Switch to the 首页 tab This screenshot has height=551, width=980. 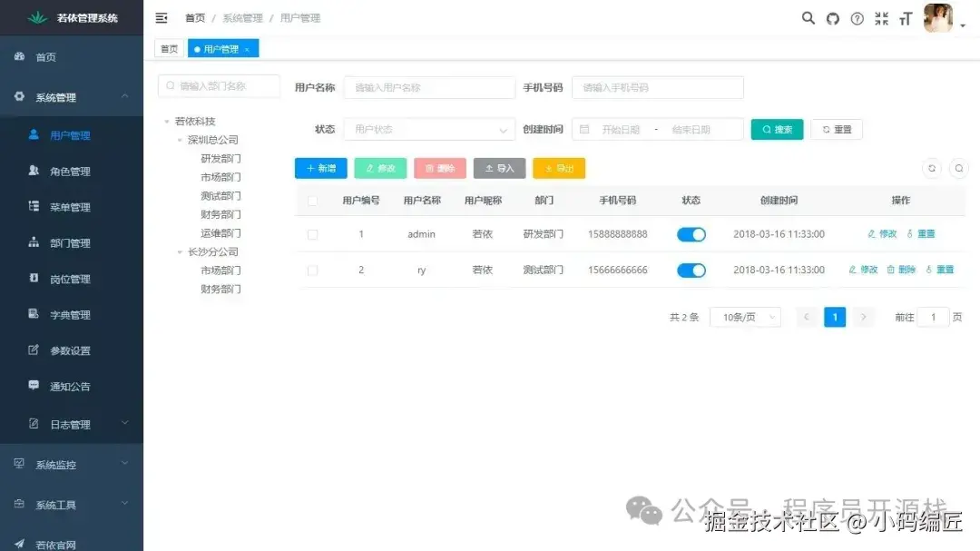point(170,49)
